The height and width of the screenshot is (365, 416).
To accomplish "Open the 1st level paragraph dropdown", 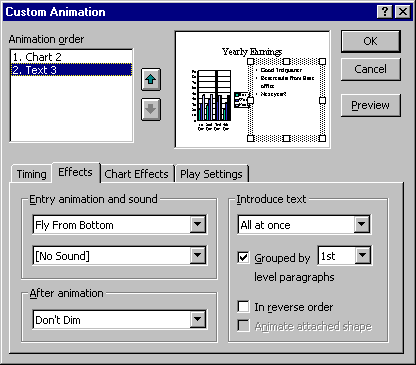I will 363,256.
